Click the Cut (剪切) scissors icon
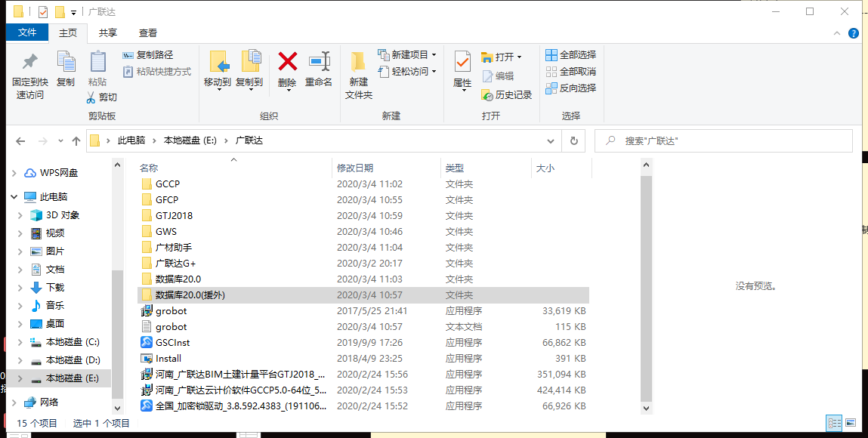Image resolution: width=868 pixels, height=438 pixels. click(x=91, y=97)
